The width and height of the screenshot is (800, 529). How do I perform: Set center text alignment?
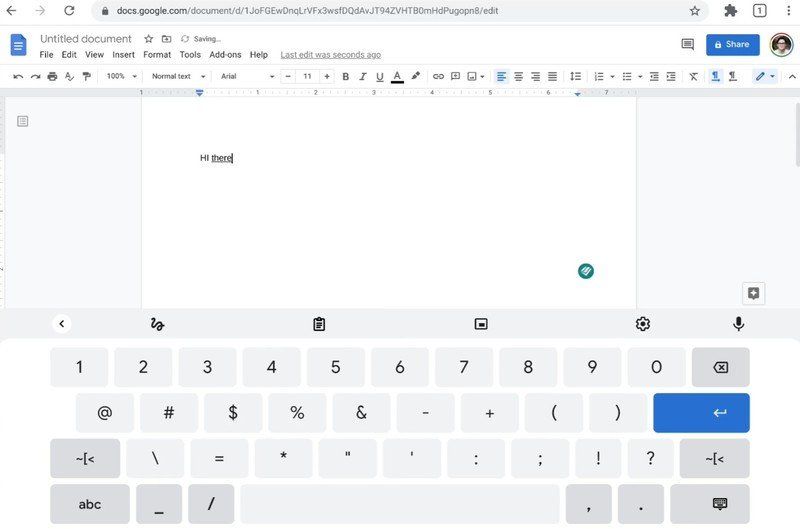518,77
